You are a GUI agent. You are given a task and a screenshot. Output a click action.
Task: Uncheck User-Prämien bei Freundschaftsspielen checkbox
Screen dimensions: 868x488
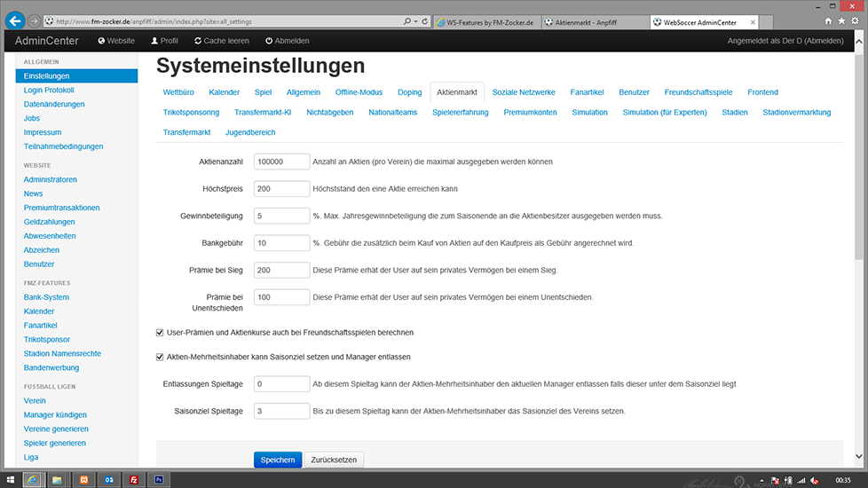[x=160, y=332]
